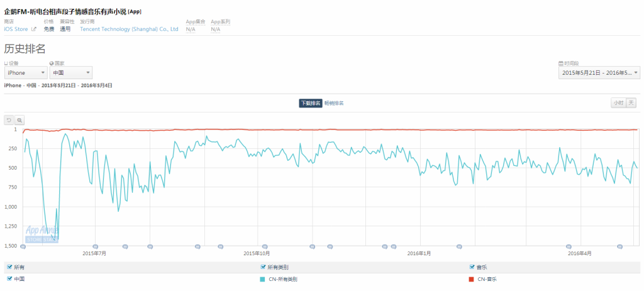Click the 2015年10月 axis label
This screenshot has height=291, width=644.
coord(257,253)
